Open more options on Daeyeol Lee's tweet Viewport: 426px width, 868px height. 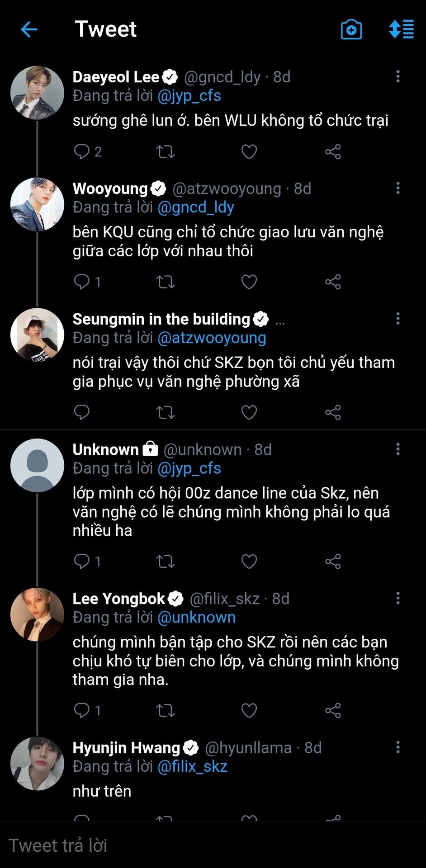tap(398, 76)
